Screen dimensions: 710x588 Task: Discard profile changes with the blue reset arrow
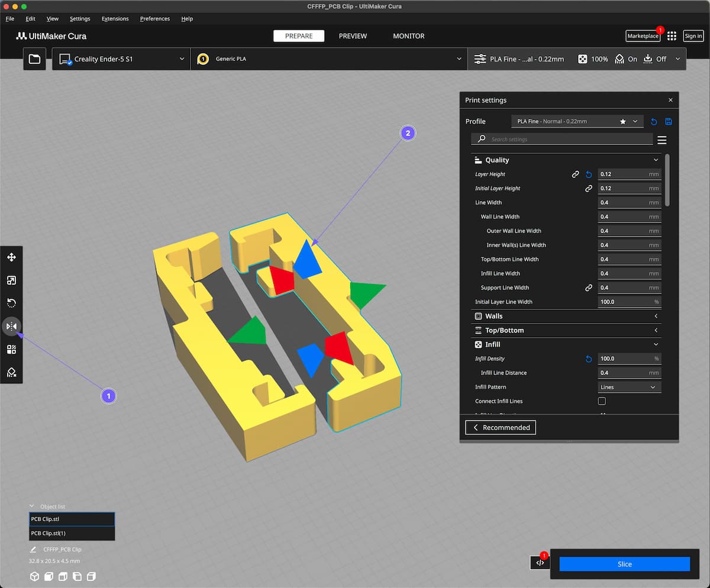654,121
